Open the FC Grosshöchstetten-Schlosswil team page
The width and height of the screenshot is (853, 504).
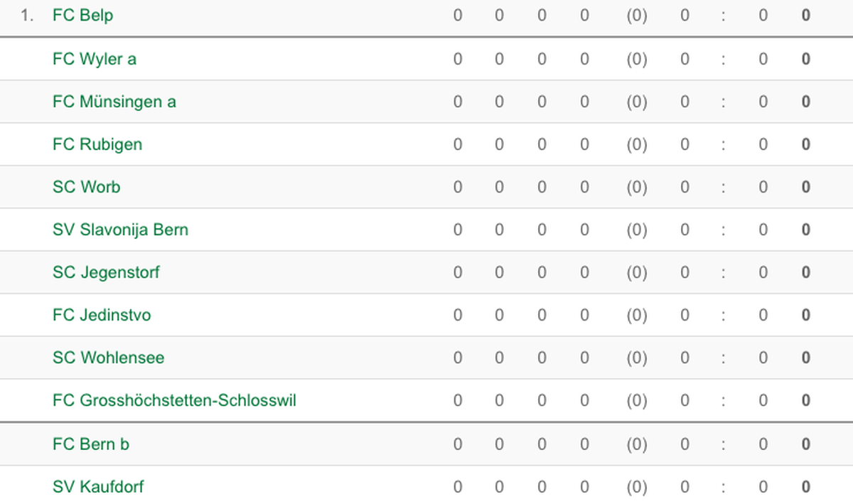[174, 400]
